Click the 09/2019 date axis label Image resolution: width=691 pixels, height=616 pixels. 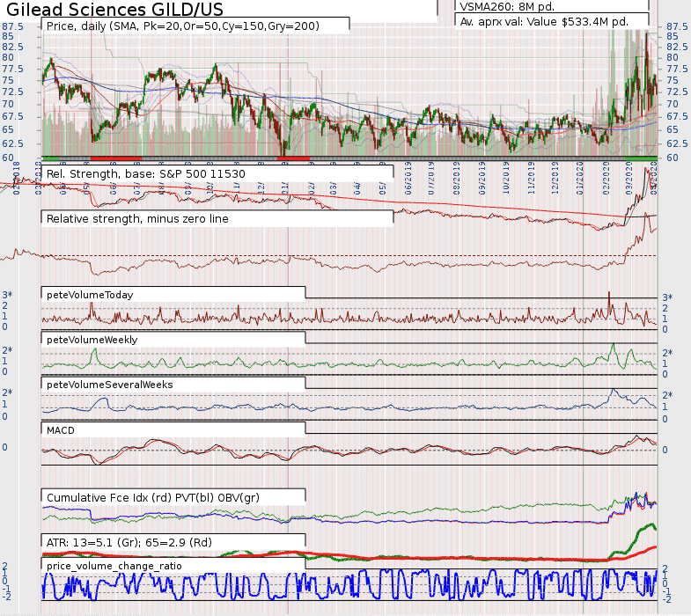481,179
